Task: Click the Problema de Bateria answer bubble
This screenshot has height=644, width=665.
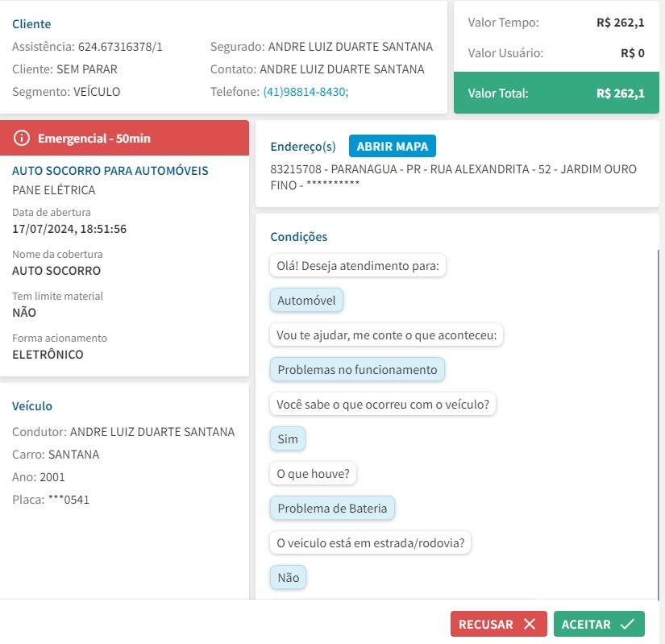Action: click(332, 509)
